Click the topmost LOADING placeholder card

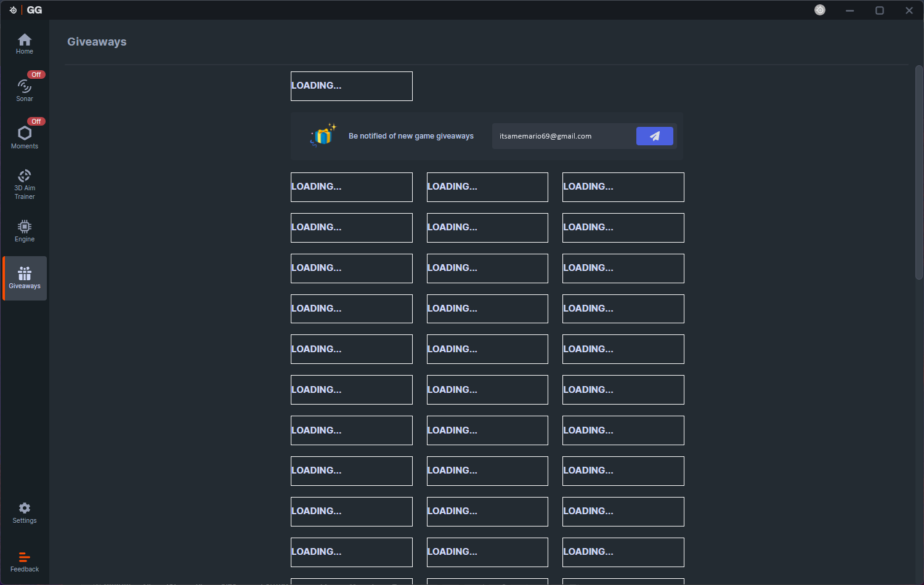pyautogui.click(x=351, y=86)
